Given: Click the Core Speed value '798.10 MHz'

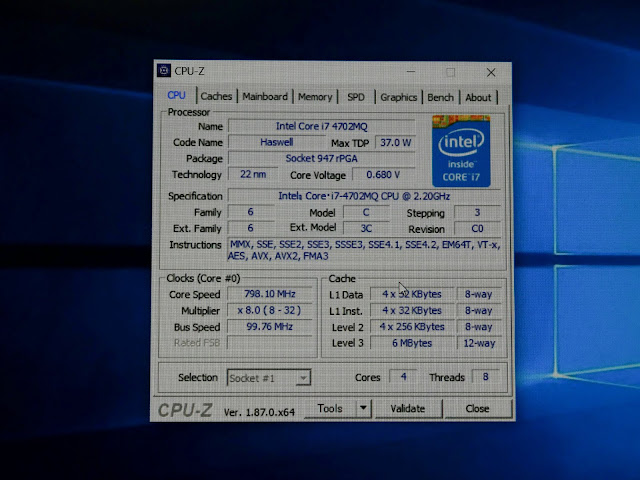Looking at the screenshot, I should [x=270, y=294].
